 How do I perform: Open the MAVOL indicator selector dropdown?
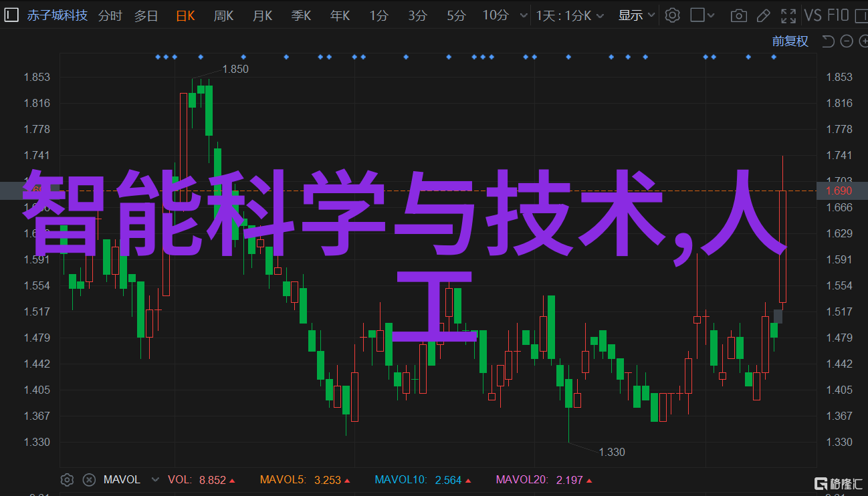(x=155, y=480)
